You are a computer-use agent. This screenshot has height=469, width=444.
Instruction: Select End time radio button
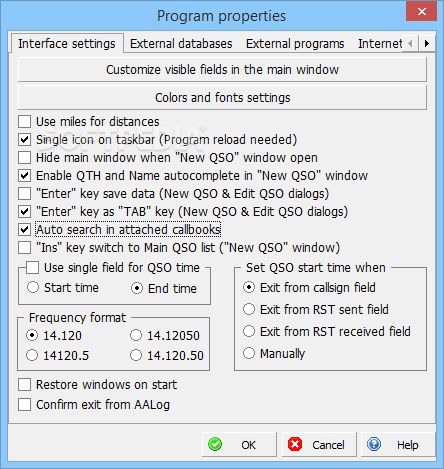137,288
